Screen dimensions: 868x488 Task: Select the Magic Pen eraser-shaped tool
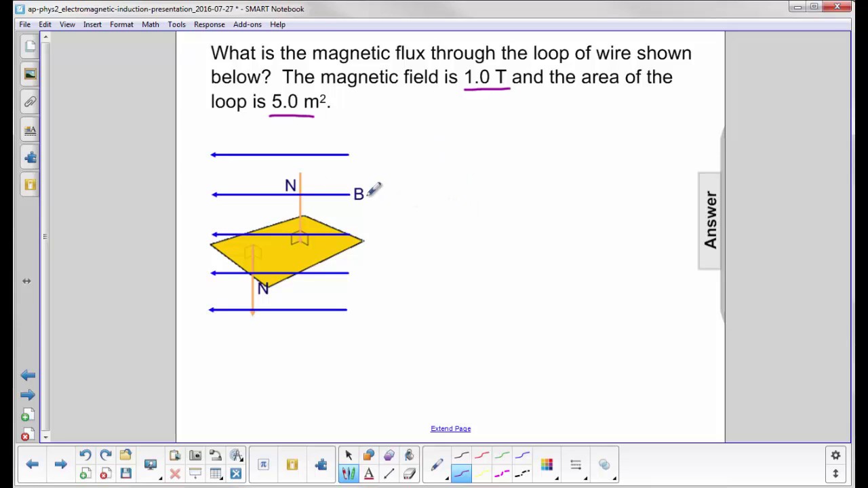point(389,455)
